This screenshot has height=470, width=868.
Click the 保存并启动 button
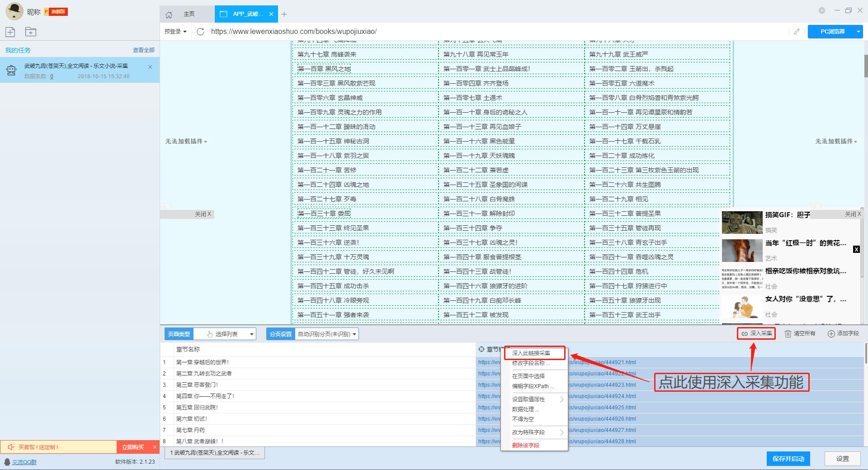(x=788, y=459)
